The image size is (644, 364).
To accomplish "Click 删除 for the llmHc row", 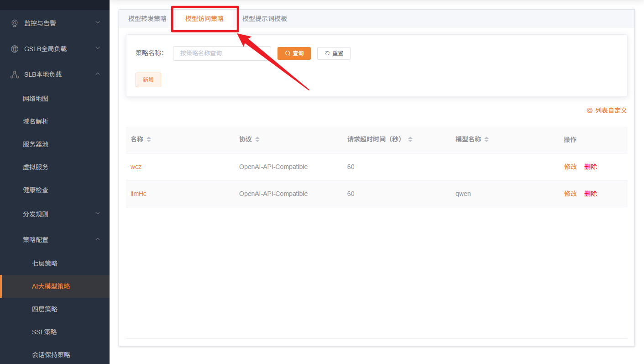I will pos(590,194).
